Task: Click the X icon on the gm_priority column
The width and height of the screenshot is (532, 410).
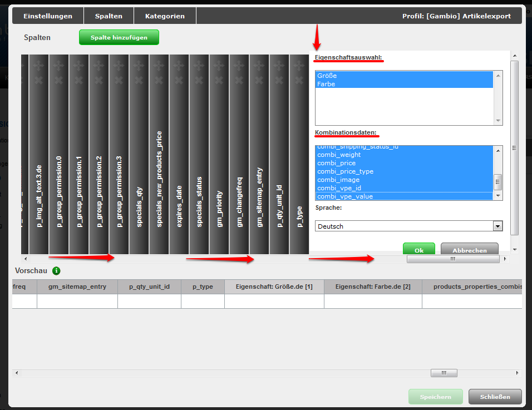Action: click(219, 80)
